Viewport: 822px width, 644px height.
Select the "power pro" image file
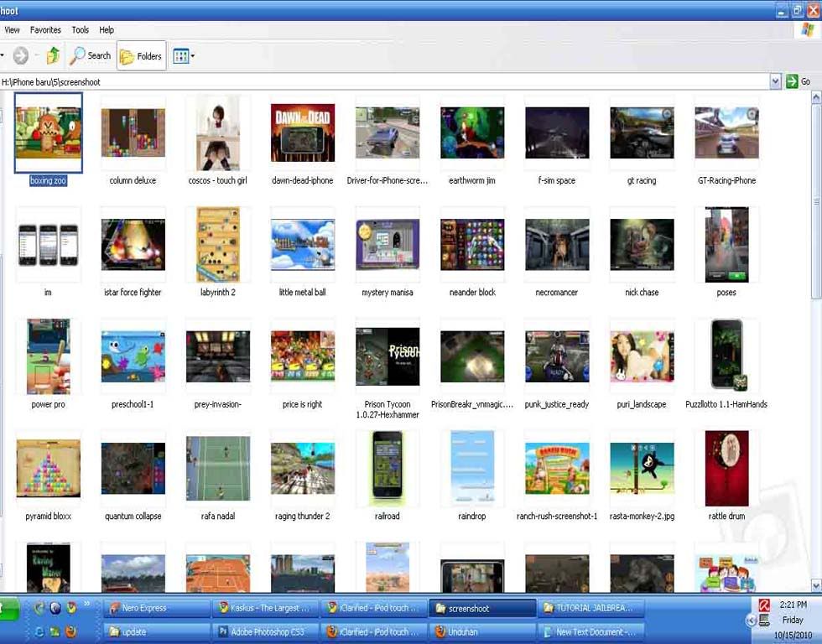(49, 364)
